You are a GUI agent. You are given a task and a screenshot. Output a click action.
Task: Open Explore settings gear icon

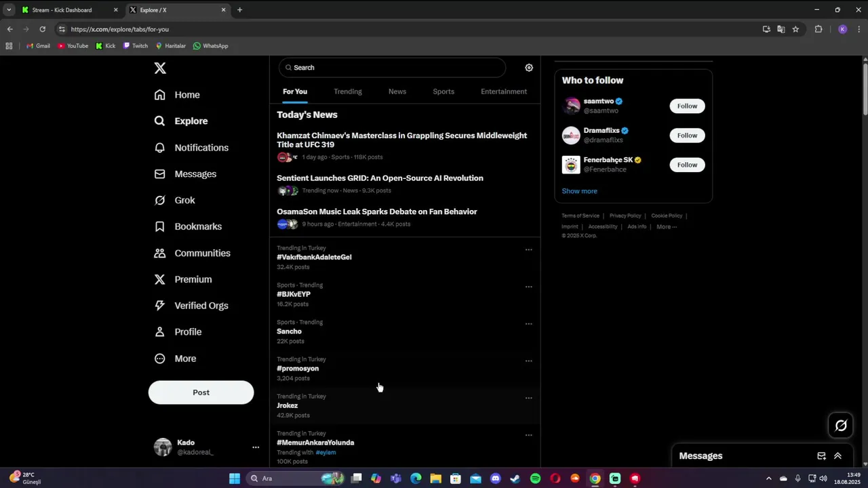point(529,68)
